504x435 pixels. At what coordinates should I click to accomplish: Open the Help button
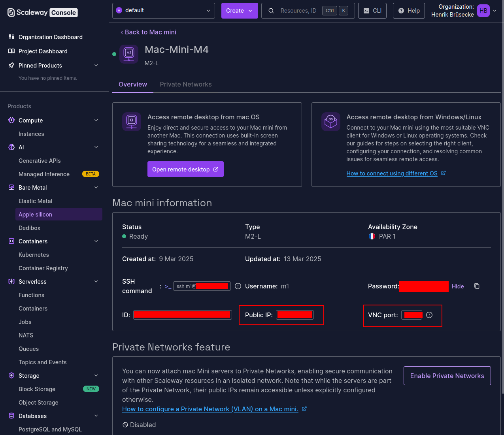click(x=409, y=11)
